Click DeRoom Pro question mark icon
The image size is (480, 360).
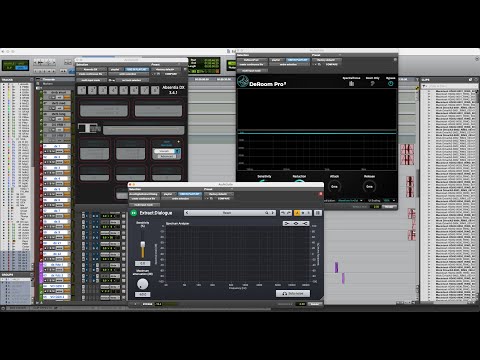[372, 83]
